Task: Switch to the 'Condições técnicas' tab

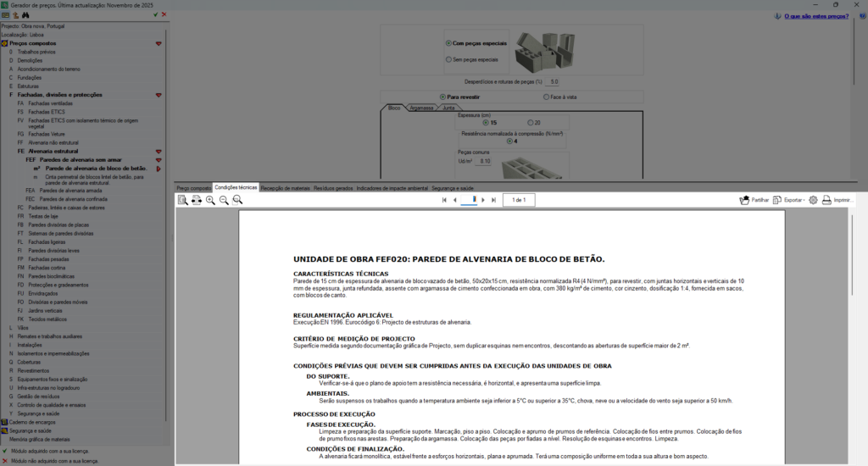Action: click(x=236, y=187)
